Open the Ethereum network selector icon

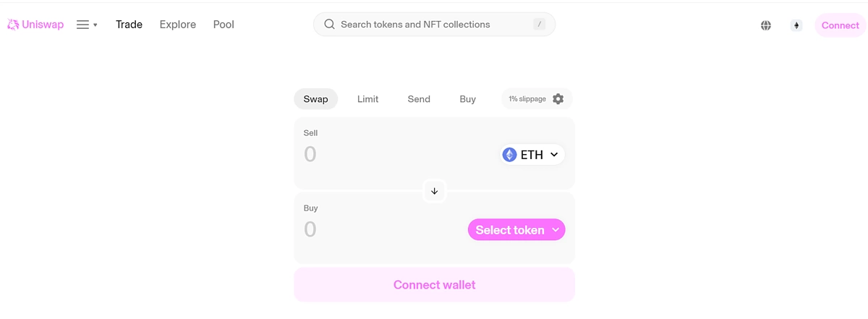pos(796,25)
